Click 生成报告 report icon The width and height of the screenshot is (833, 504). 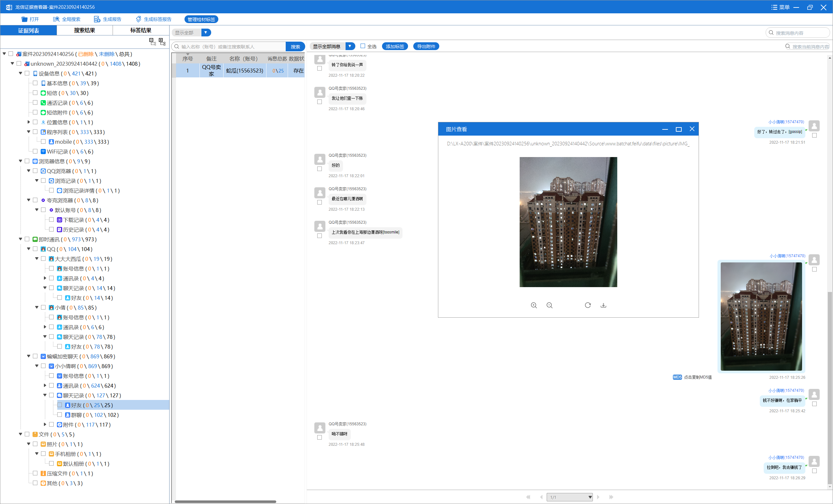[97, 19]
